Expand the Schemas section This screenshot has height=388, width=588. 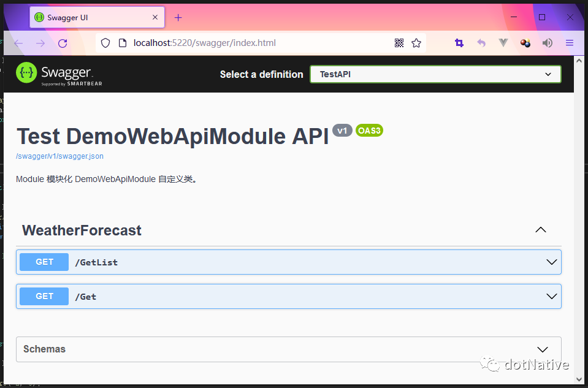pos(543,349)
